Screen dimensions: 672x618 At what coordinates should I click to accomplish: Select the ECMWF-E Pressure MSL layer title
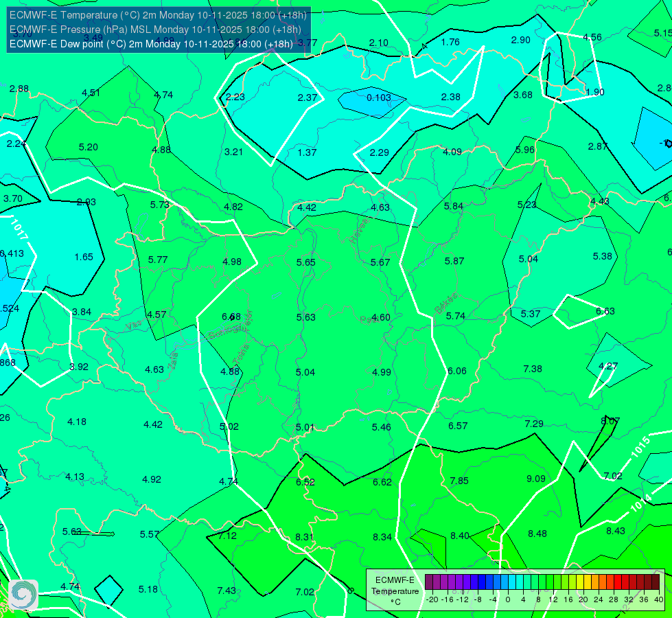pos(155,30)
